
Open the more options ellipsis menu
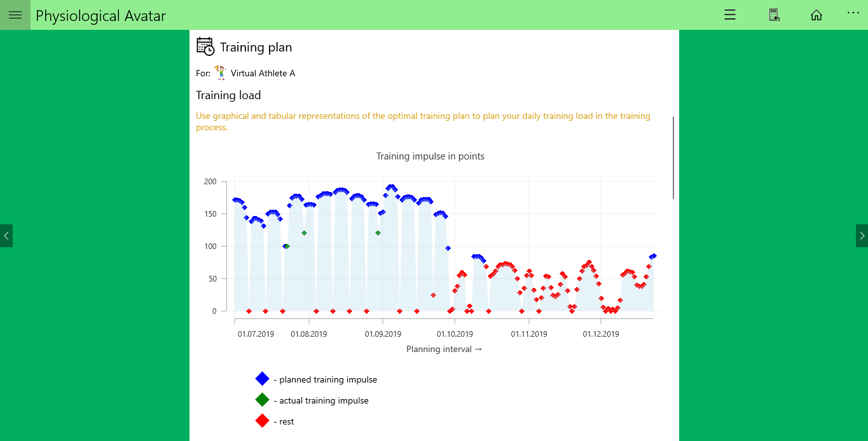point(853,13)
